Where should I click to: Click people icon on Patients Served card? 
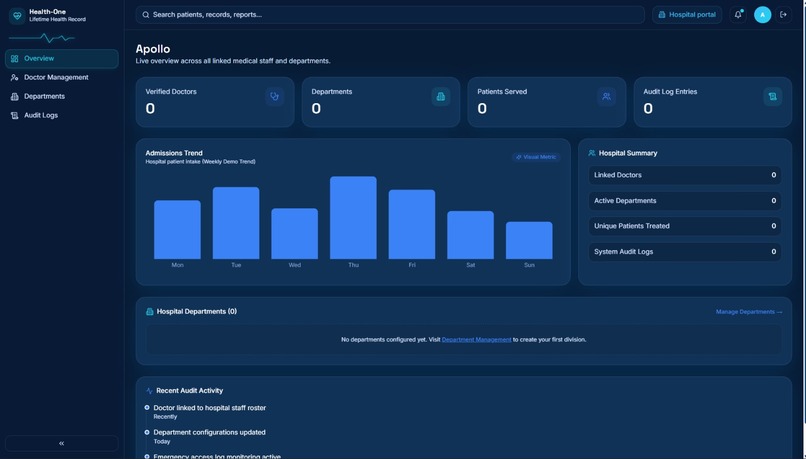click(x=607, y=96)
